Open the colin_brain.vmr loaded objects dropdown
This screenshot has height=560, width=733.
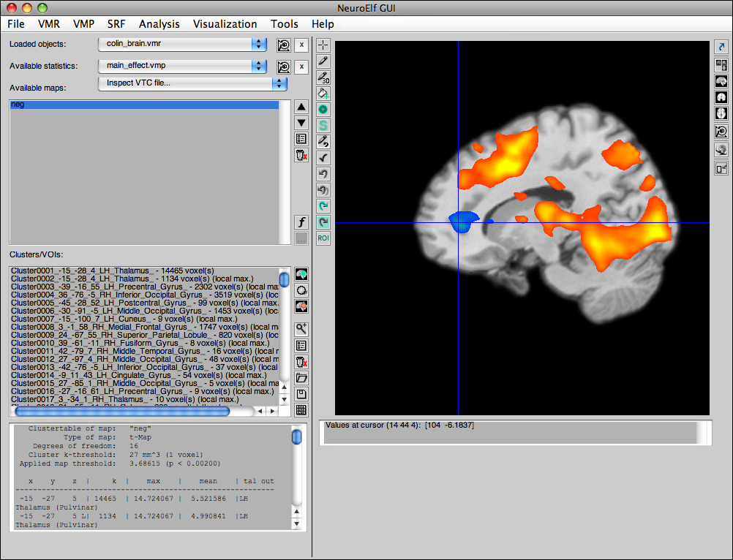tap(182, 45)
